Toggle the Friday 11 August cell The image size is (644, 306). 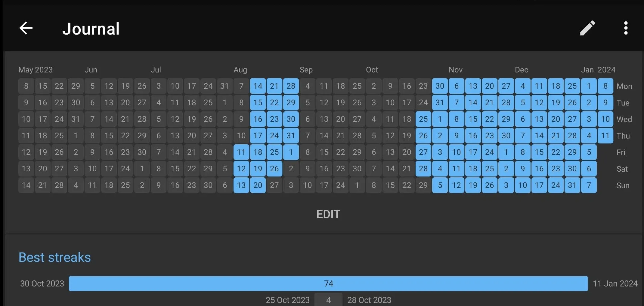pyautogui.click(x=241, y=152)
